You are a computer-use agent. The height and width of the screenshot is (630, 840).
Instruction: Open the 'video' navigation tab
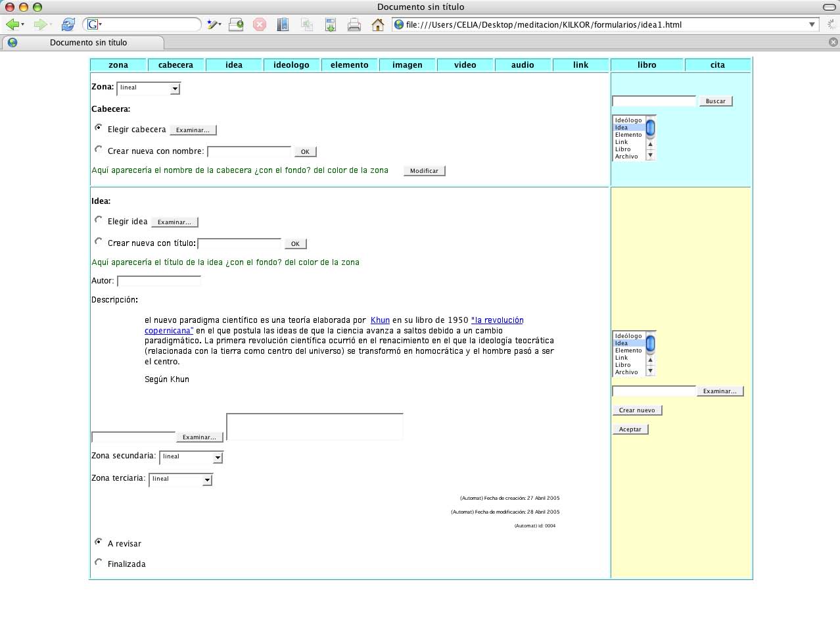[465, 65]
